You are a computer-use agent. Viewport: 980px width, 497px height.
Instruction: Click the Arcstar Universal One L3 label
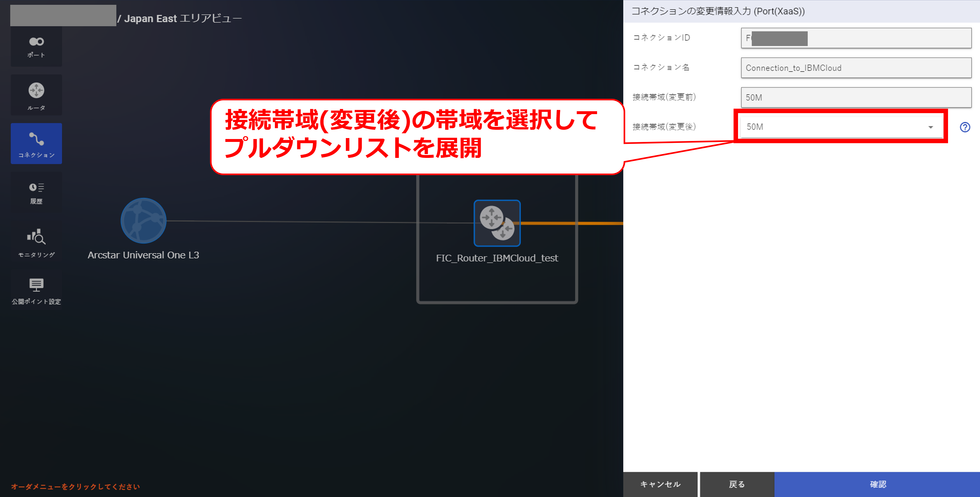coord(143,255)
